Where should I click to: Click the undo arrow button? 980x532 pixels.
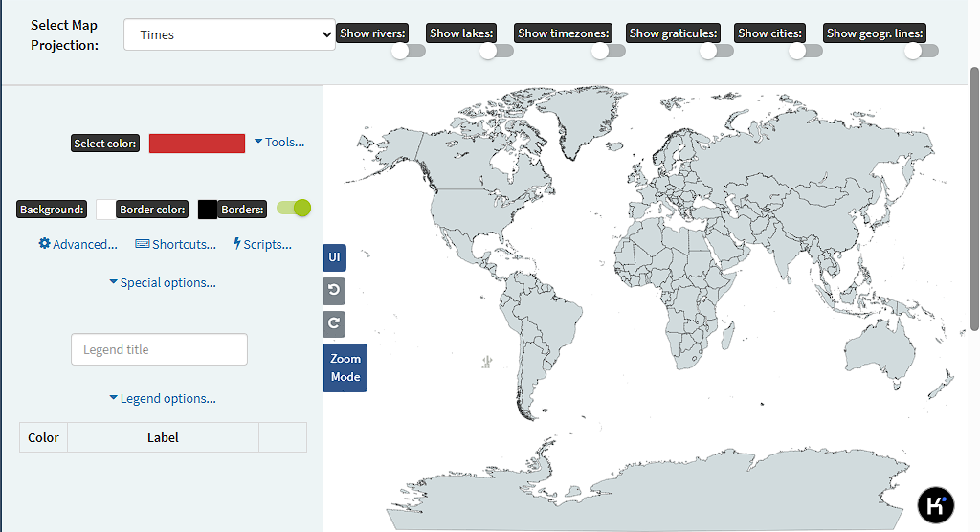tap(334, 291)
